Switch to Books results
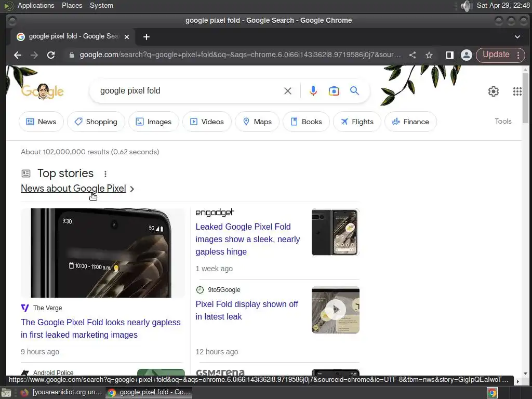532x399 pixels. (307, 122)
